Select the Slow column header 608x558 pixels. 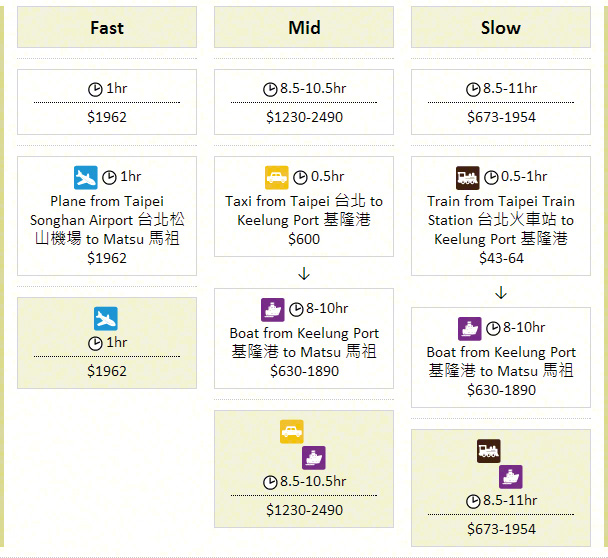pos(501,27)
